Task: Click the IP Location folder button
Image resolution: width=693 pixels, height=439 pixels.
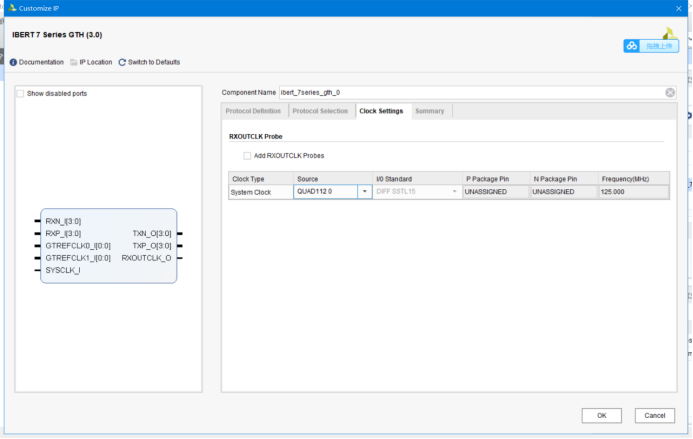Action: click(x=91, y=62)
